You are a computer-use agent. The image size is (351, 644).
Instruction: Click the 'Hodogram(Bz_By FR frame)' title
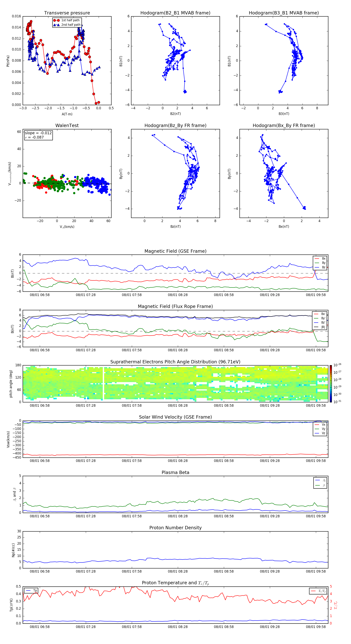pos(175,125)
